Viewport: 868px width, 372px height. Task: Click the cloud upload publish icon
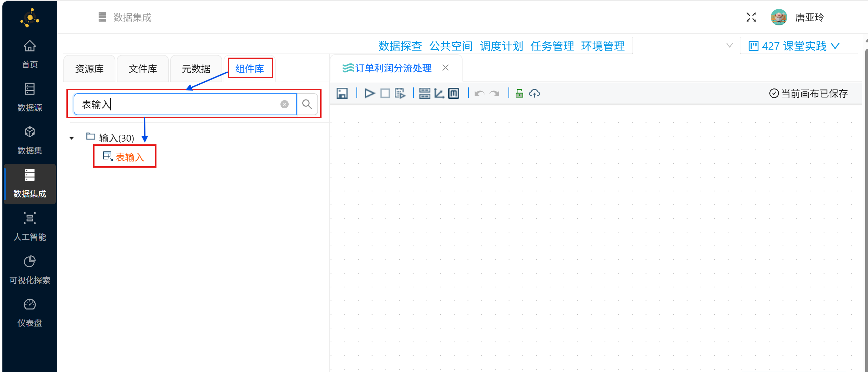534,93
